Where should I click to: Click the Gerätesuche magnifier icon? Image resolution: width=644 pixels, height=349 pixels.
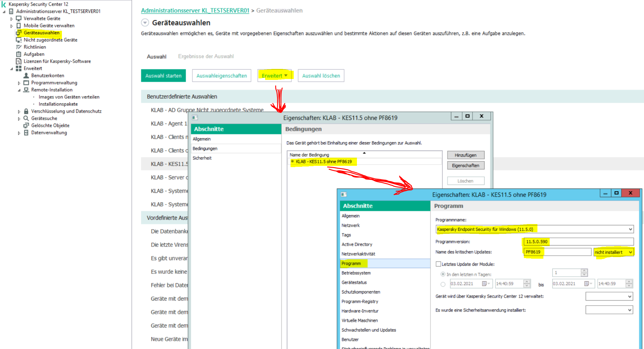[26, 118]
